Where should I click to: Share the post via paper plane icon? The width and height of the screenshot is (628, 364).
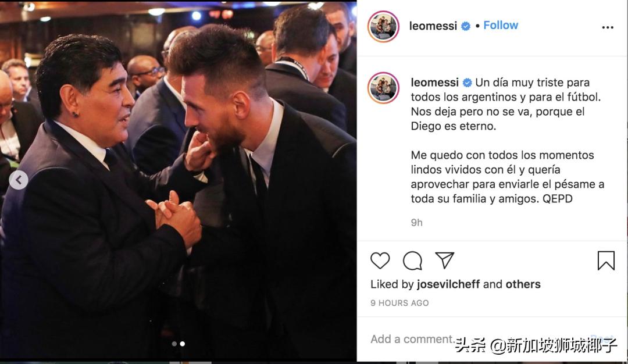[x=445, y=260]
